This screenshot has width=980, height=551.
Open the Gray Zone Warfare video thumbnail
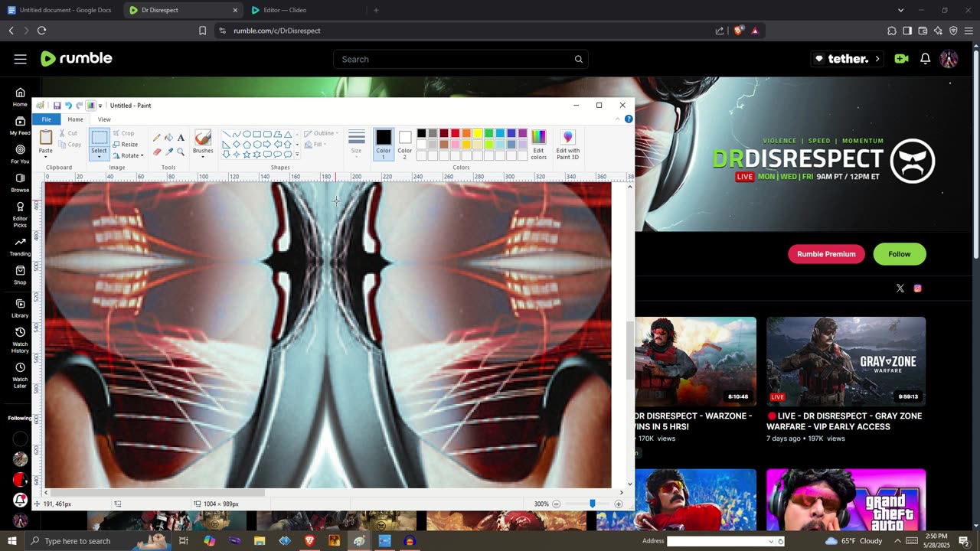[846, 361]
